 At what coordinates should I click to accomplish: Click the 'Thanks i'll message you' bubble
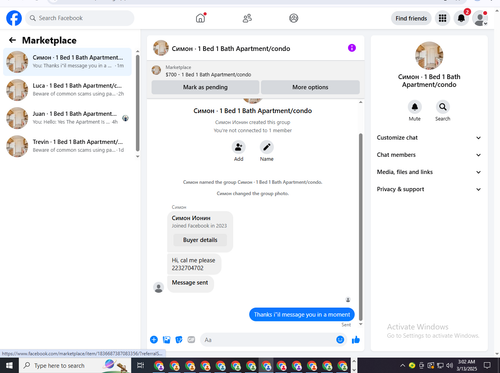point(302,314)
